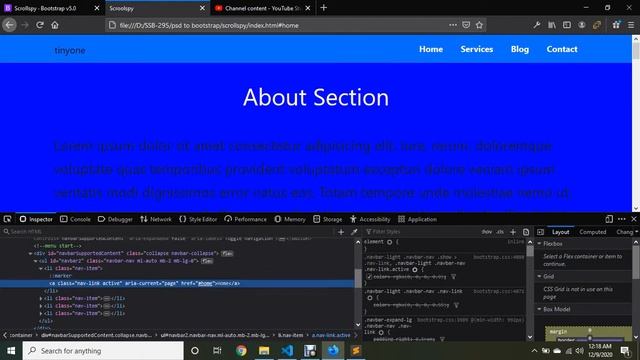Screen dimensions: 640x360
Task: Collapse the Grid section in Layout
Action: click(539, 276)
